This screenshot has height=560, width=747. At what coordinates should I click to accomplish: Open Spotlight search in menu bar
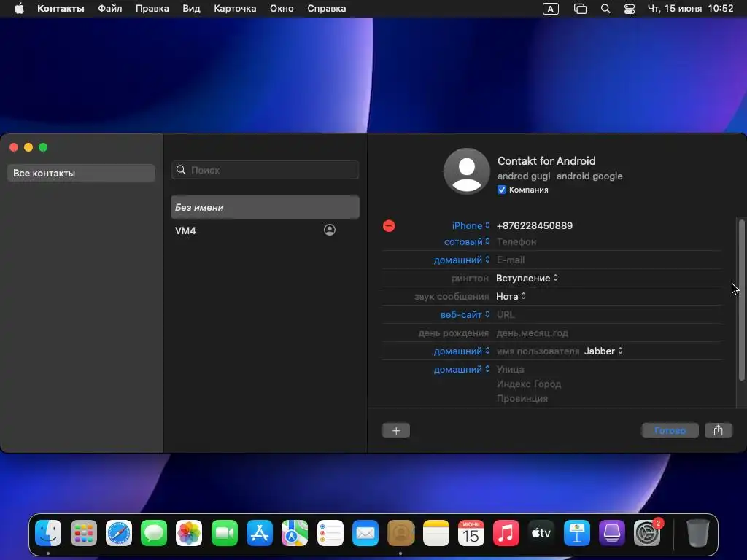605,9
